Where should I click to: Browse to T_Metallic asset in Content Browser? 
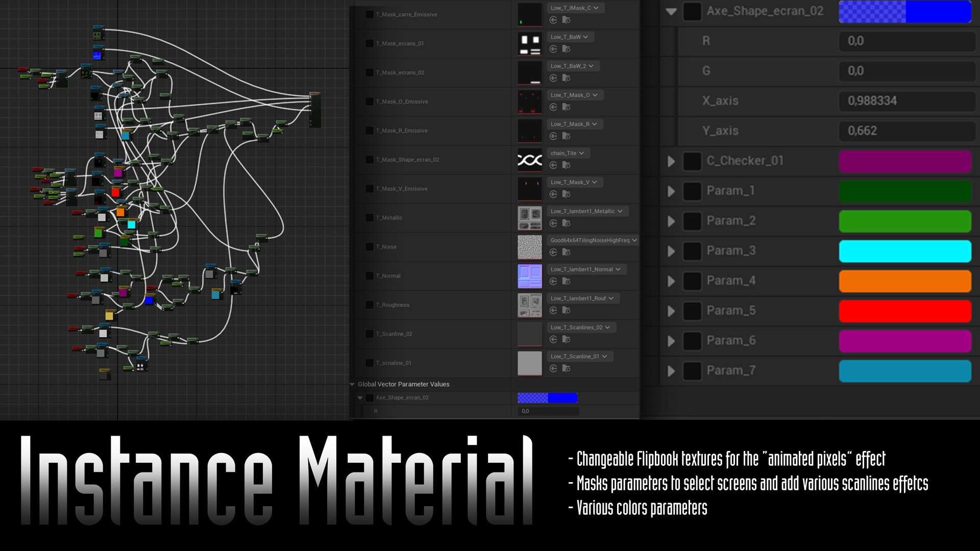(x=566, y=223)
